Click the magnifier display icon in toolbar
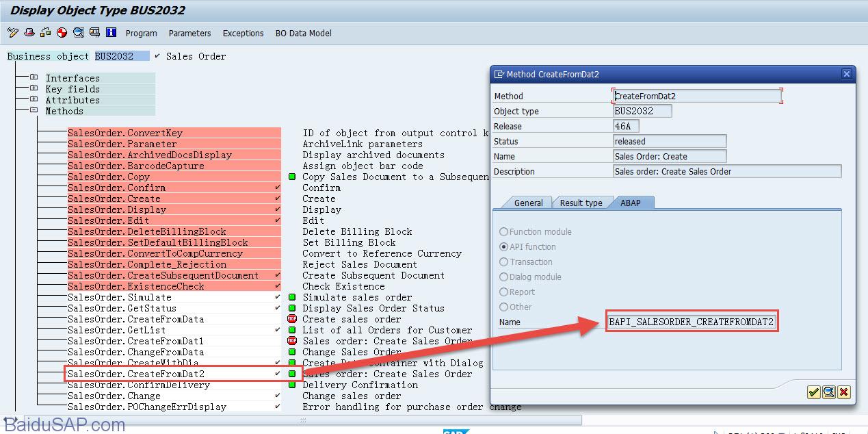Image resolution: width=868 pixels, height=434 pixels. [78, 32]
